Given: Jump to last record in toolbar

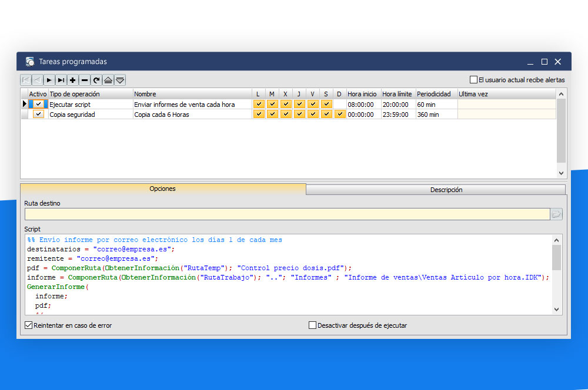Looking at the screenshot, I should pyautogui.click(x=61, y=80).
